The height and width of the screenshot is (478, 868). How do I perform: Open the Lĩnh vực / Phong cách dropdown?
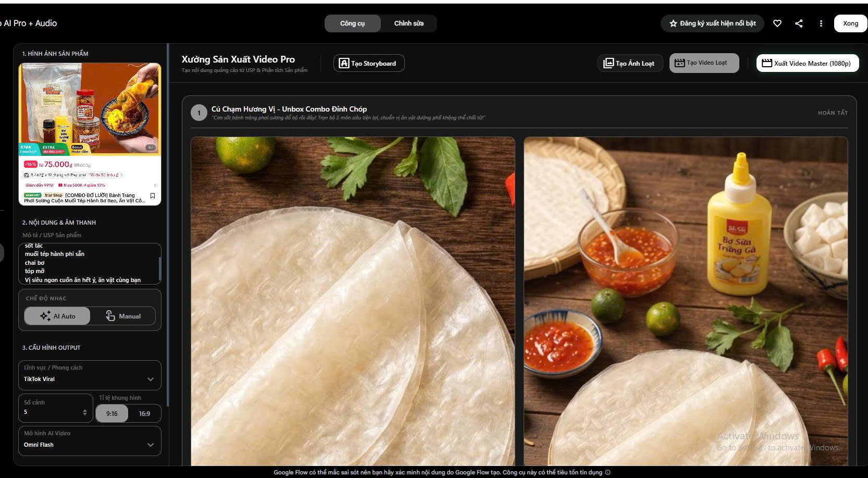pyautogui.click(x=90, y=375)
